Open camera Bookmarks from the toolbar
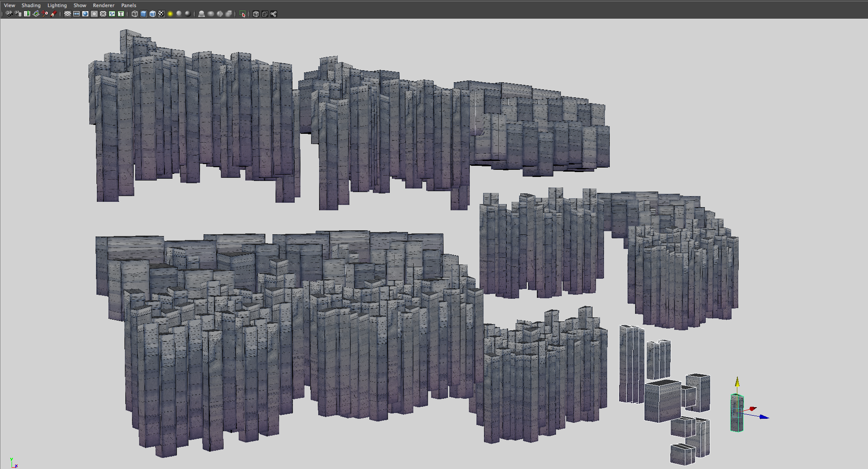Screen dimensions: 868x469 pos(27,14)
